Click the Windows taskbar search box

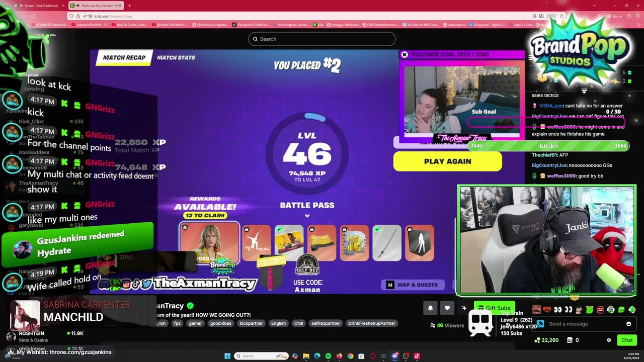261,356
